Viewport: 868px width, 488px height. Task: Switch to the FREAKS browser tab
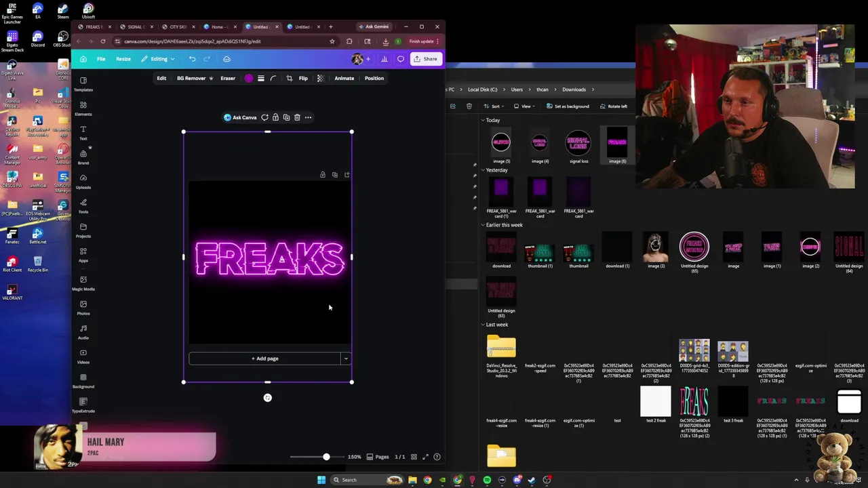94,27
